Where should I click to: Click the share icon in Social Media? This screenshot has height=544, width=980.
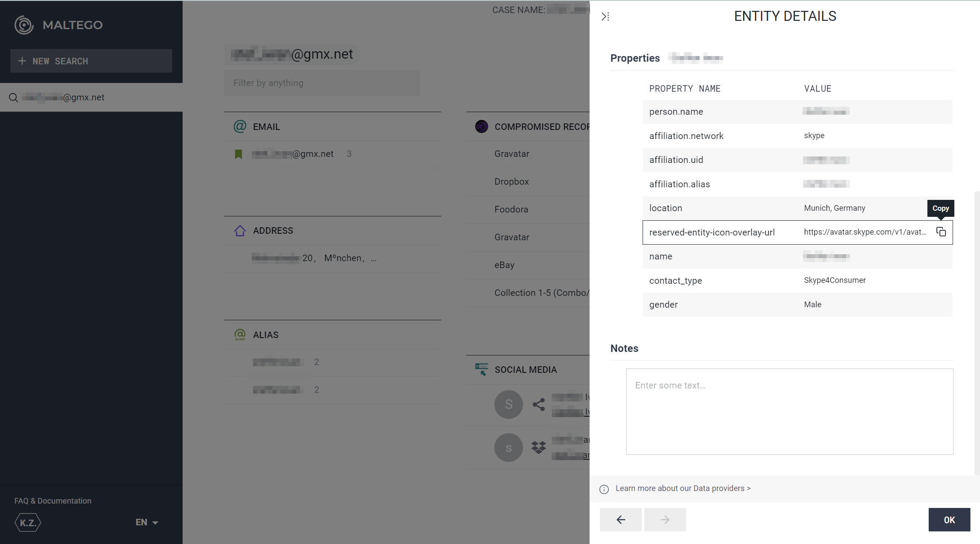[x=539, y=405]
